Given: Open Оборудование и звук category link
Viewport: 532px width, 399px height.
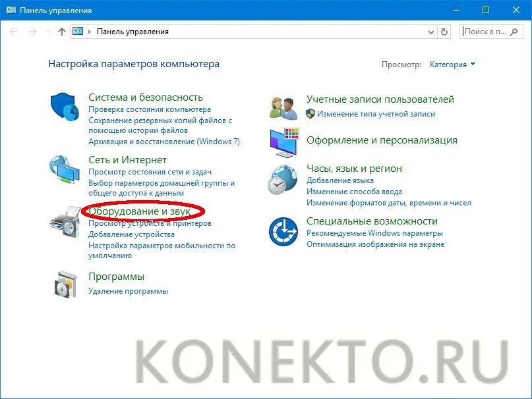Looking at the screenshot, I should (x=140, y=211).
